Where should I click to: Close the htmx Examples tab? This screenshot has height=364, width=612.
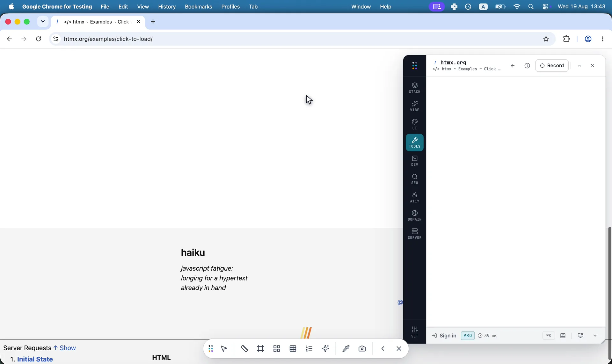pyautogui.click(x=138, y=22)
